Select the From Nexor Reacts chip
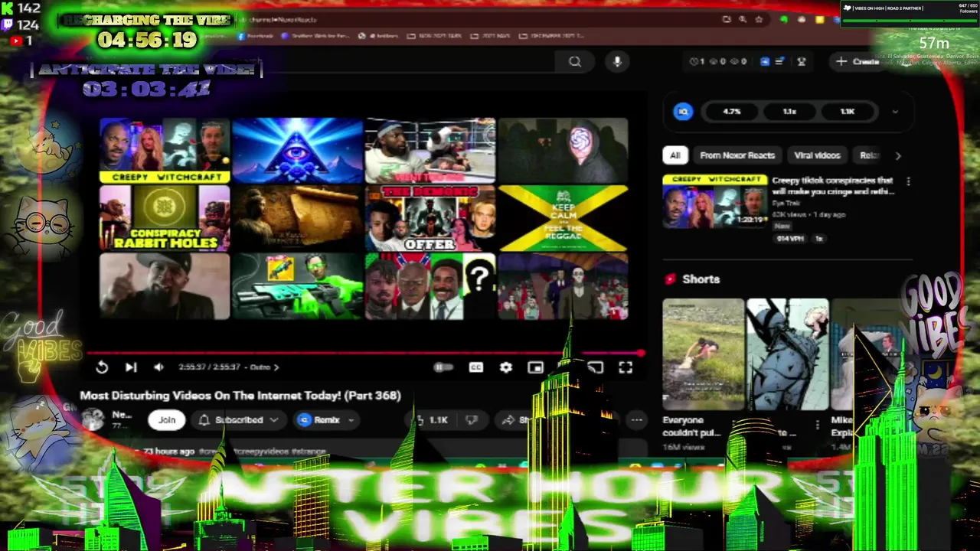Viewport: 980px width, 551px height. point(737,155)
